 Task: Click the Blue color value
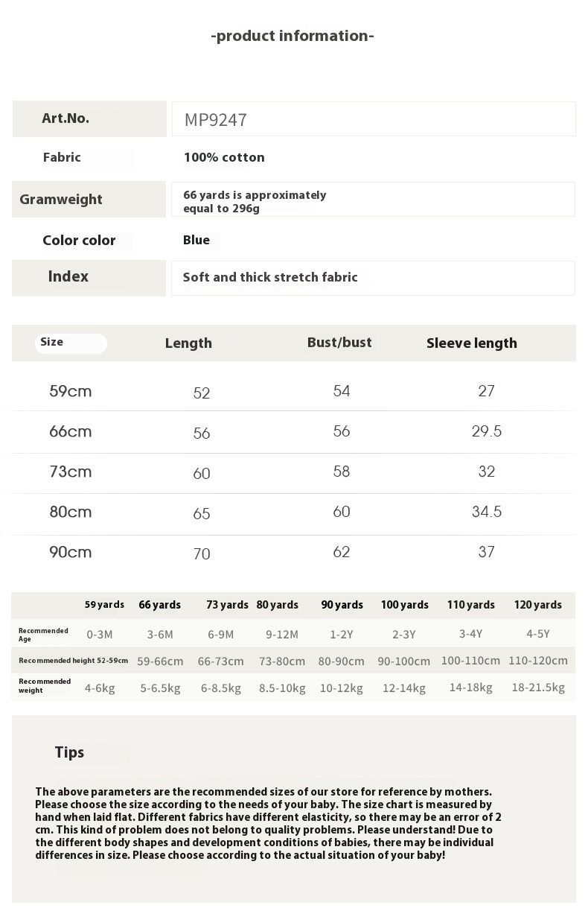tap(196, 240)
